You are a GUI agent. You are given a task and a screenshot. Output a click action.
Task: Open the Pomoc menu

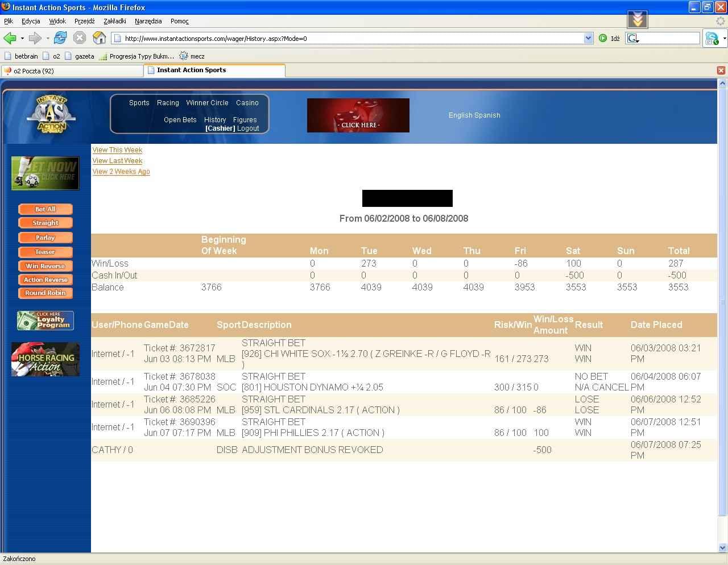click(x=180, y=21)
